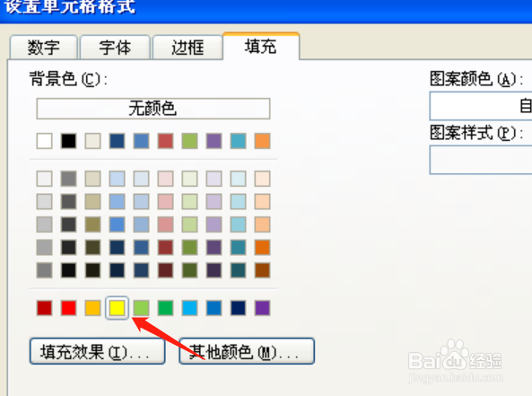Choose the cream swatch in theme row
This screenshot has width=532, height=396.
click(93, 141)
